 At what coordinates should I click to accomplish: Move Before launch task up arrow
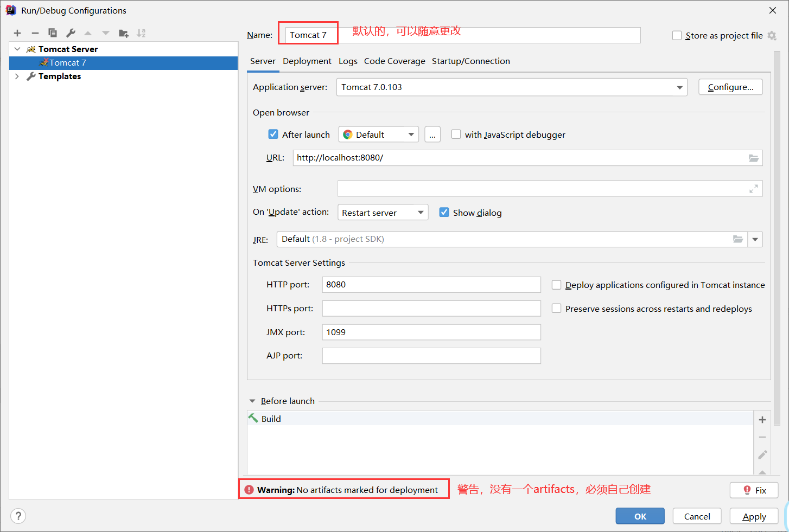762,472
